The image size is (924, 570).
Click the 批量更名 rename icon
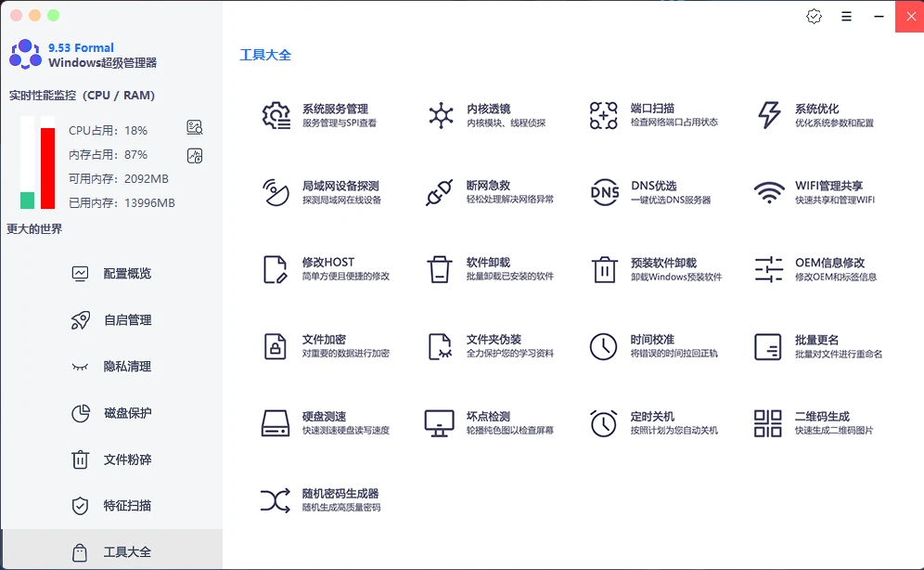pos(768,346)
